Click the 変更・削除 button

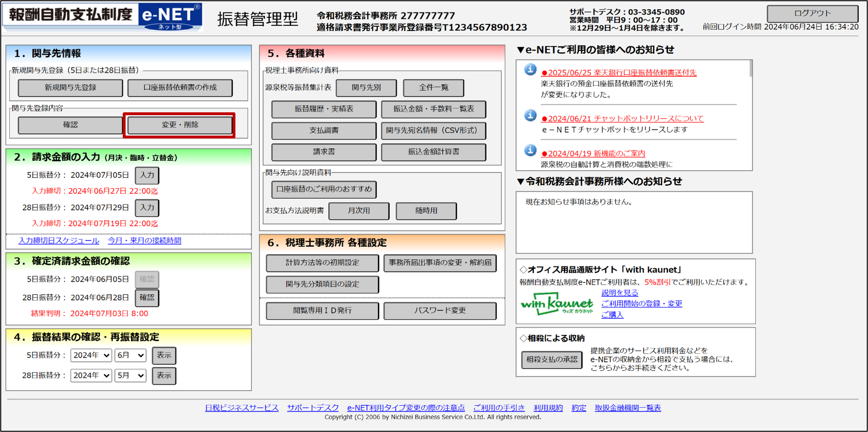pos(180,125)
